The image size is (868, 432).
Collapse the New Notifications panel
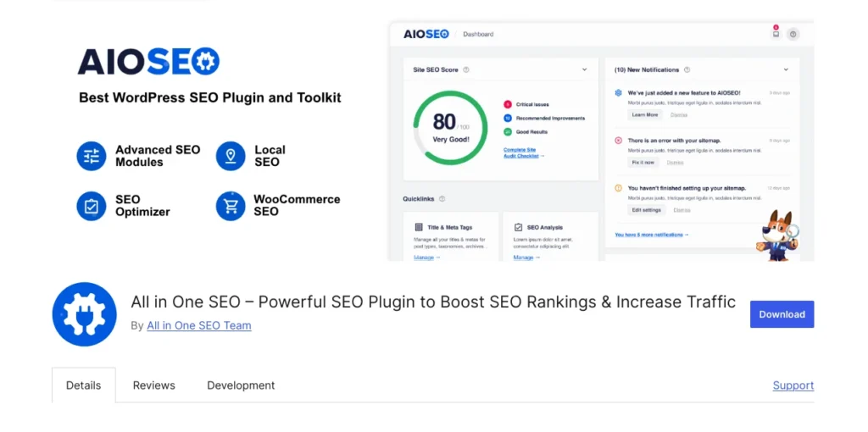[x=786, y=69]
